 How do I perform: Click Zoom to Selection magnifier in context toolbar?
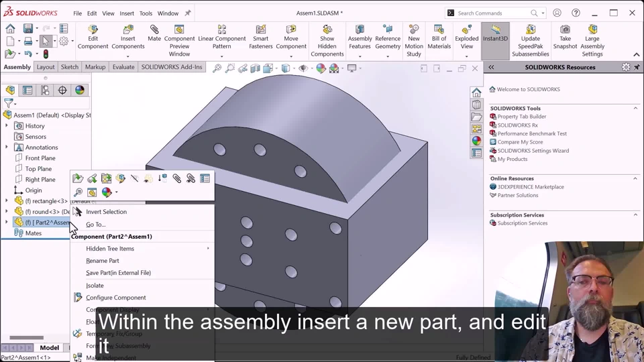click(78, 192)
